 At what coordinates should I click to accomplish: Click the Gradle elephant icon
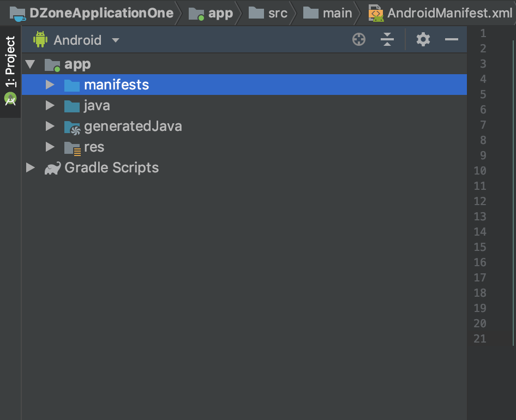pos(52,168)
